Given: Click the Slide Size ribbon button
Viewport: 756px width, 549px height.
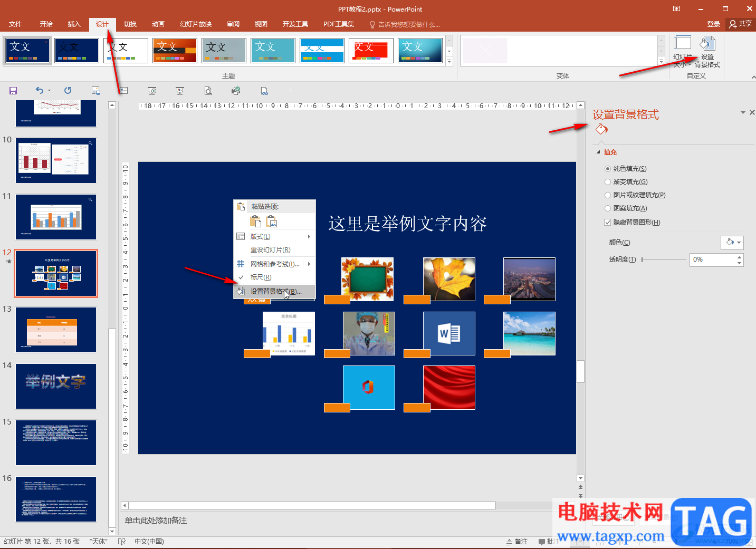Looking at the screenshot, I should (x=682, y=52).
